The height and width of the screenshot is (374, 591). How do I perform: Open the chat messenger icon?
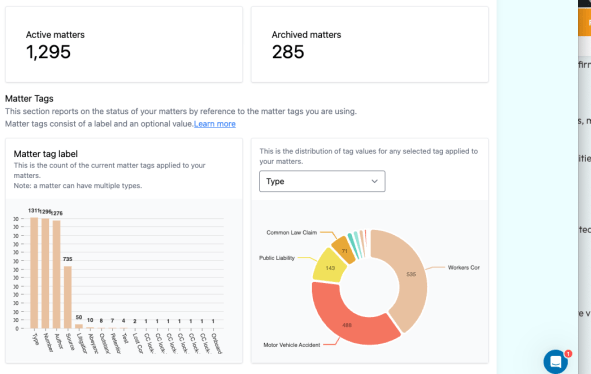[555, 362]
